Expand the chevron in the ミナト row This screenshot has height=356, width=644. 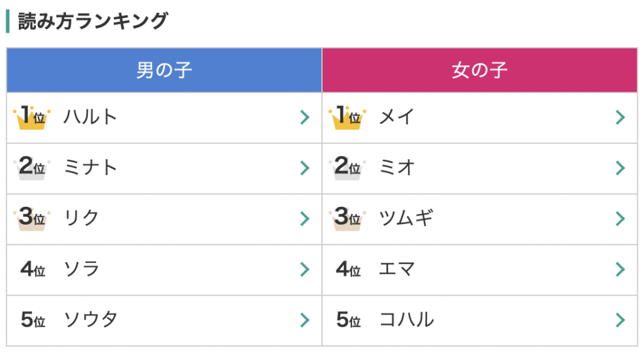tap(305, 168)
